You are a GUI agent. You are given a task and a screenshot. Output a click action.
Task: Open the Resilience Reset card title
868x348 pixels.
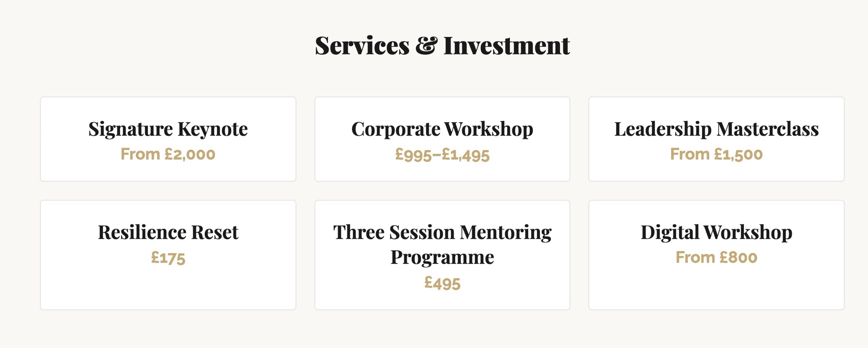click(x=168, y=233)
